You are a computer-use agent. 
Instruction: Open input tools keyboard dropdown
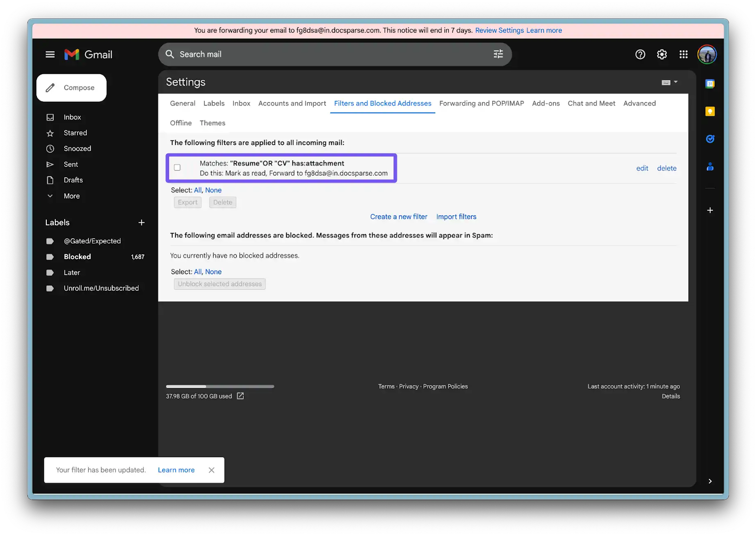pos(670,82)
